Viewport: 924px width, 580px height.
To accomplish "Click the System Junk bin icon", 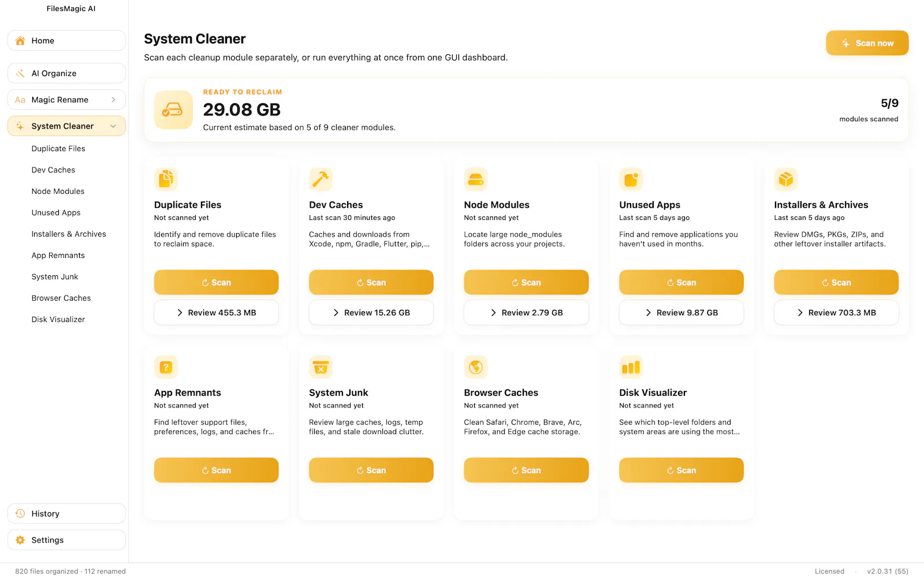I will (321, 367).
